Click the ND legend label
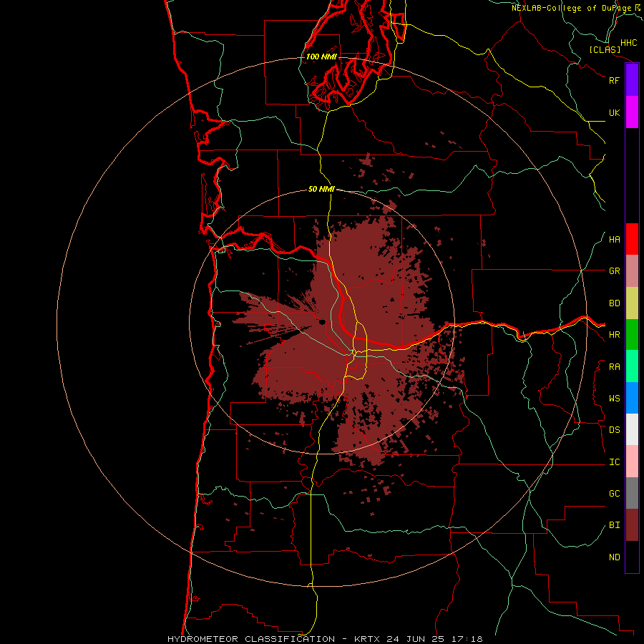 click(x=614, y=557)
